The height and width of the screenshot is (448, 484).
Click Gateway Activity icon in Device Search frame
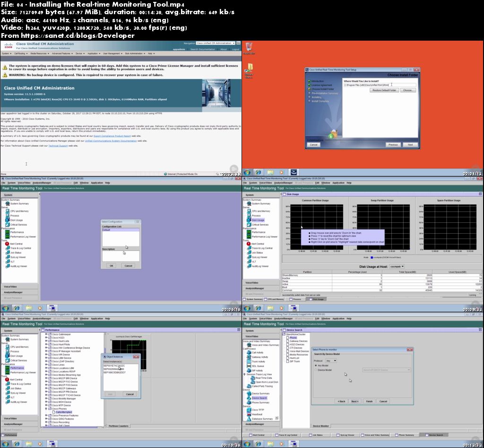click(249, 357)
